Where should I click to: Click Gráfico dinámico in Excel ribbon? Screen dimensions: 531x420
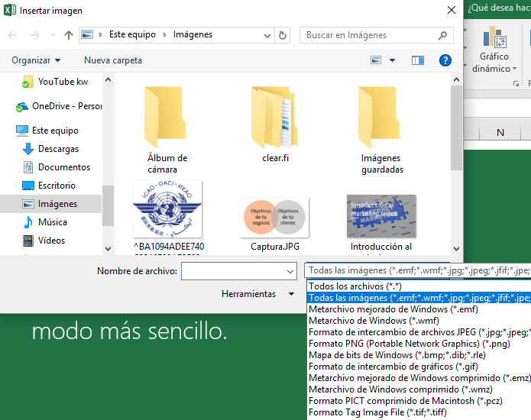tap(494, 50)
